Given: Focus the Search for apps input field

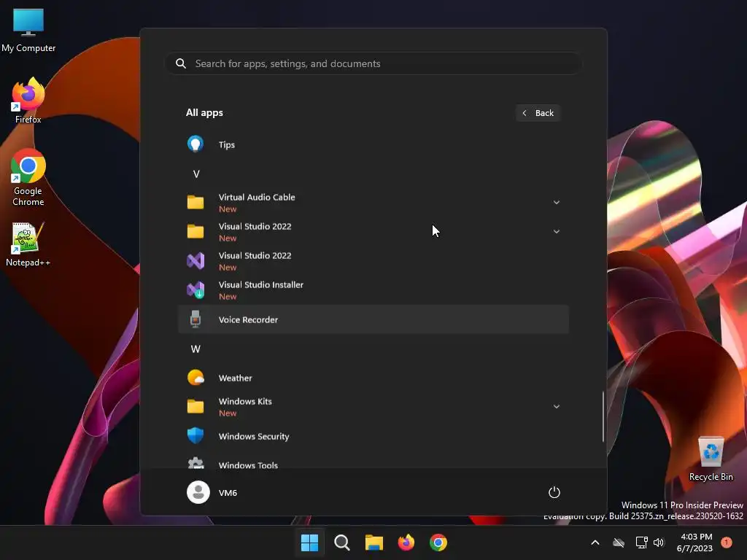Looking at the screenshot, I should point(373,63).
